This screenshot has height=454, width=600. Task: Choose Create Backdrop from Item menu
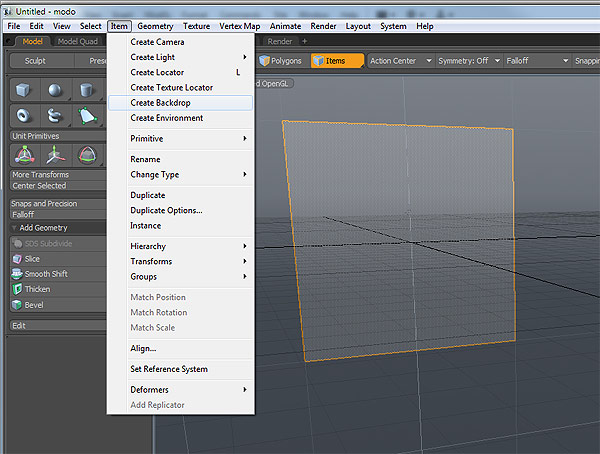click(159, 103)
